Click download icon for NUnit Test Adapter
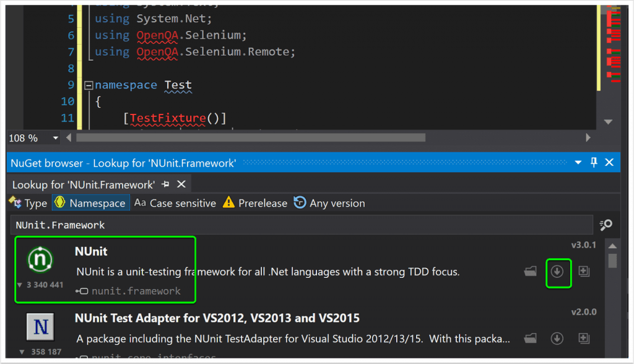634x364 pixels. click(x=557, y=339)
